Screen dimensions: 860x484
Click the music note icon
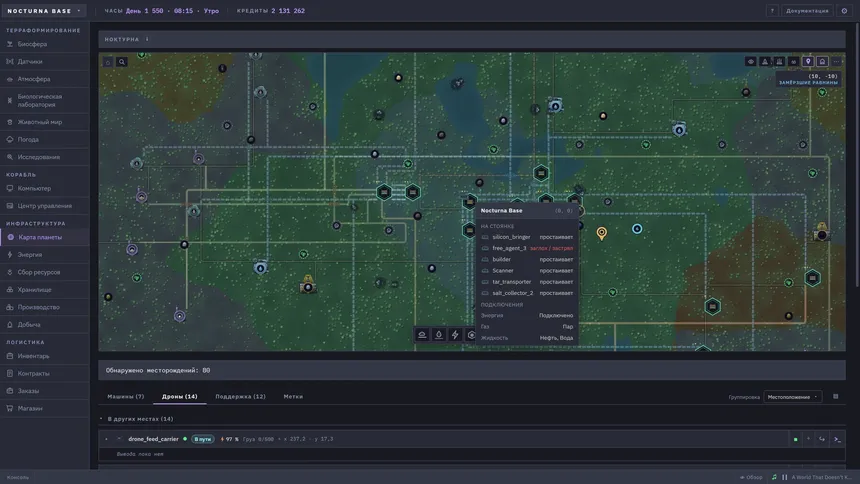[x=774, y=477]
